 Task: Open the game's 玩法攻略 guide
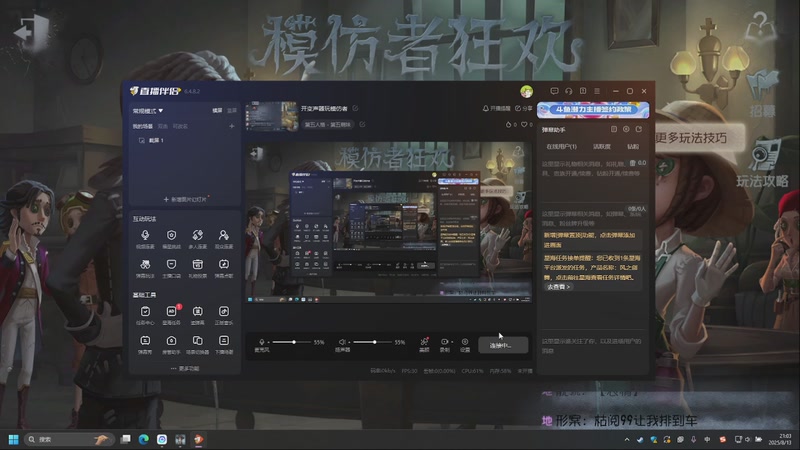pos(762,164)
